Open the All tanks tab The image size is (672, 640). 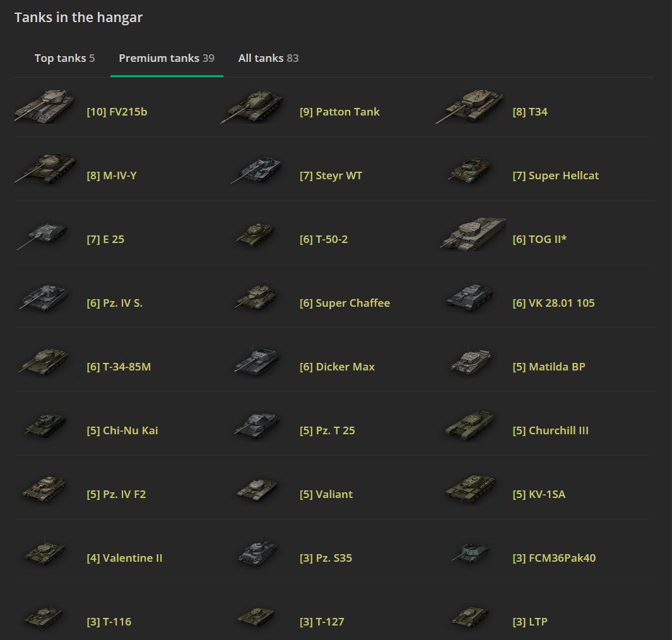(268, 58)
